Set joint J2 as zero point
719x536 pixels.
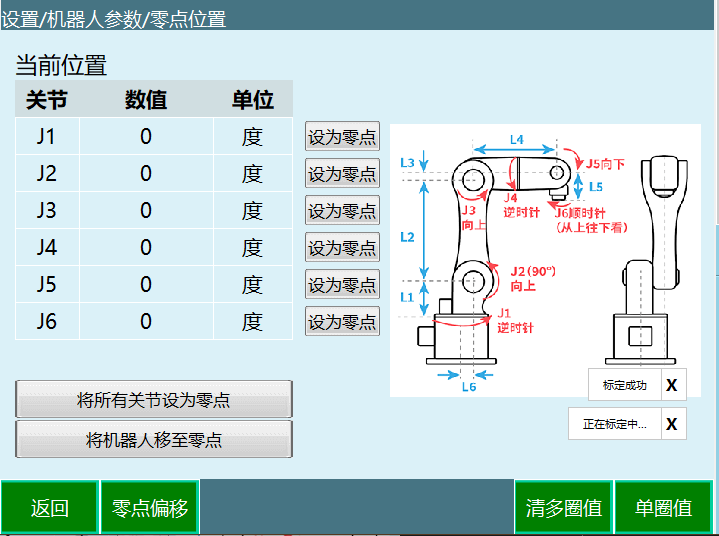click(342, 174)
